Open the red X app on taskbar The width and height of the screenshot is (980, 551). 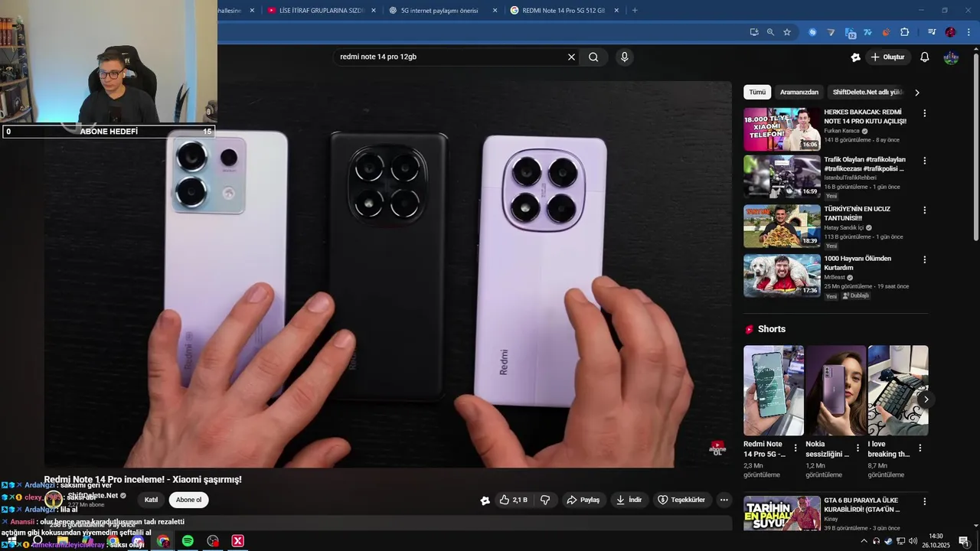point(238,541)
